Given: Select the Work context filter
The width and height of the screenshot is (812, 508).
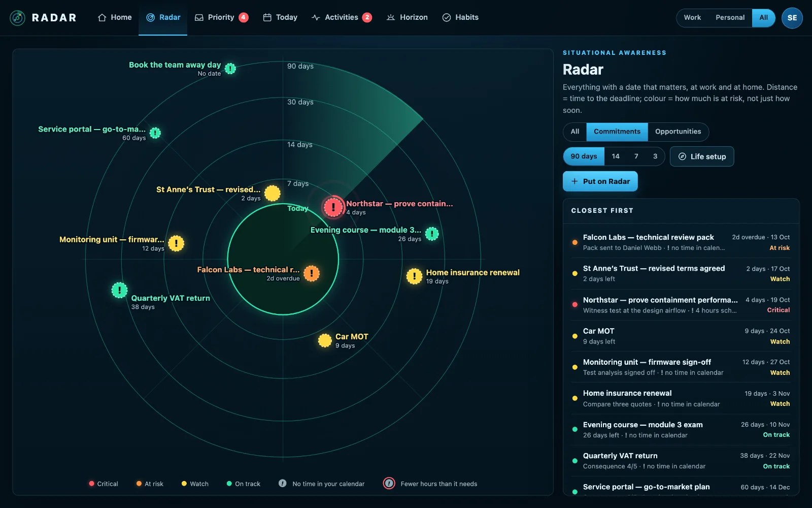Looking at the screenshot, I should click(692, 17).
